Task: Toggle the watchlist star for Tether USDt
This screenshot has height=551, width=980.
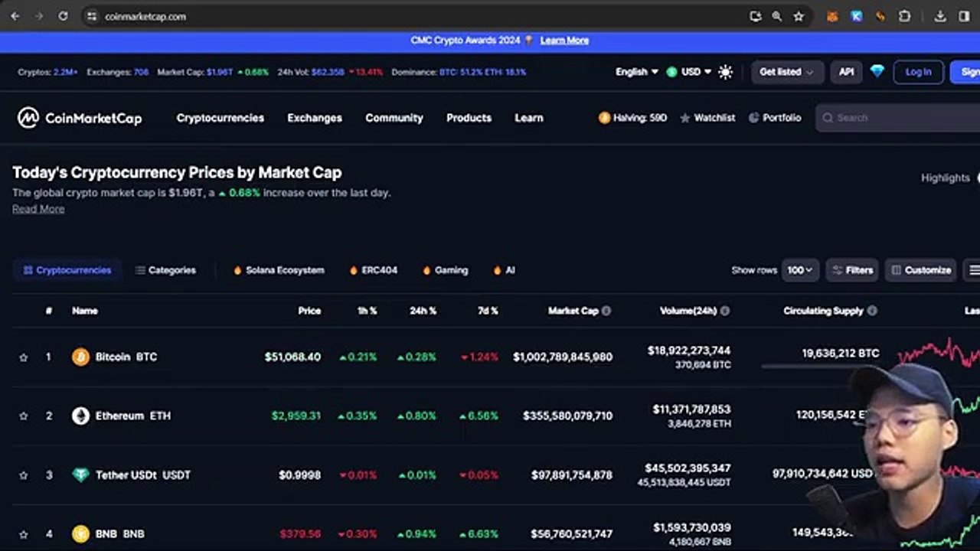Action: click(x=24, y=475)
